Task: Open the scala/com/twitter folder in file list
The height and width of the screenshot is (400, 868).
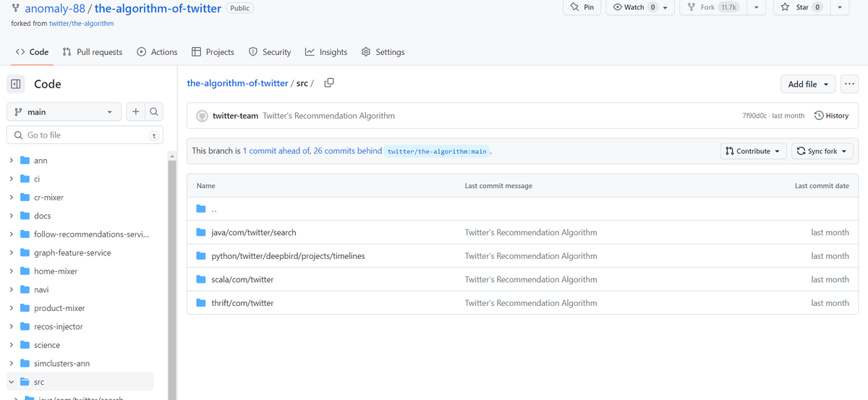Action: tap(242, 279)
